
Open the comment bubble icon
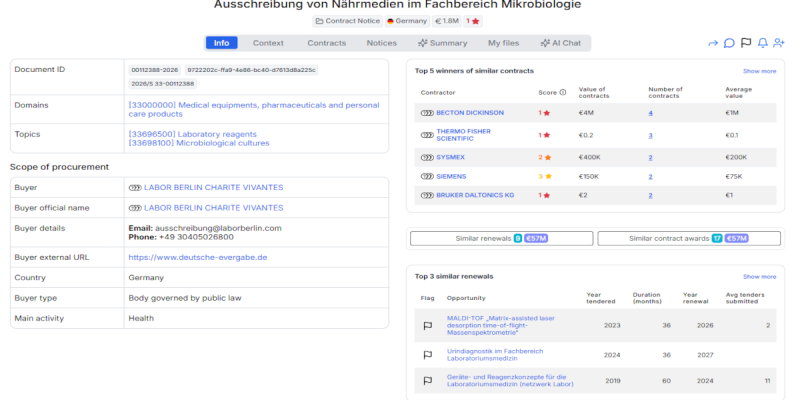[729, 43]
